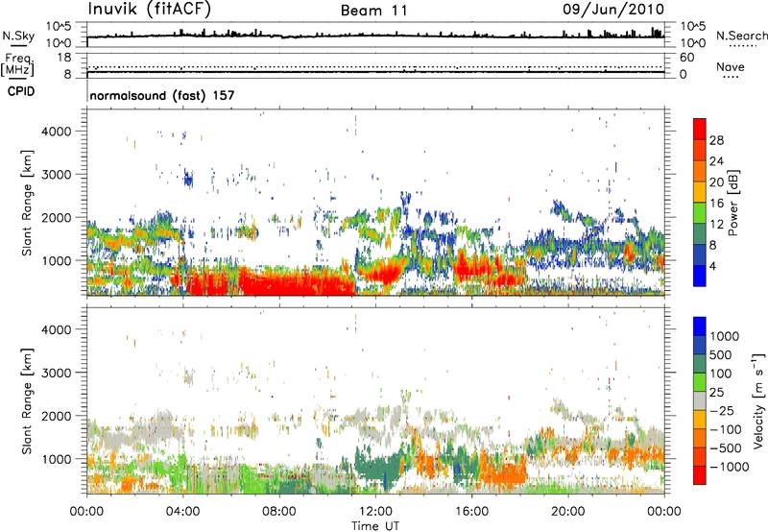The width and height of the screenshot is (768, 532).
Task: Pick the light green 12–16 dB power bar segment
Action: (x=700, y=213)
